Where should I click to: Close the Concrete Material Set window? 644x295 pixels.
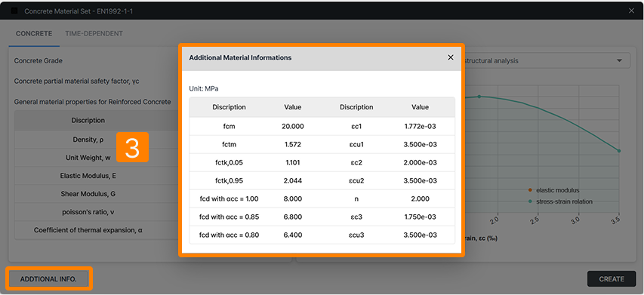pyautogui.click(x=631, y=11)
